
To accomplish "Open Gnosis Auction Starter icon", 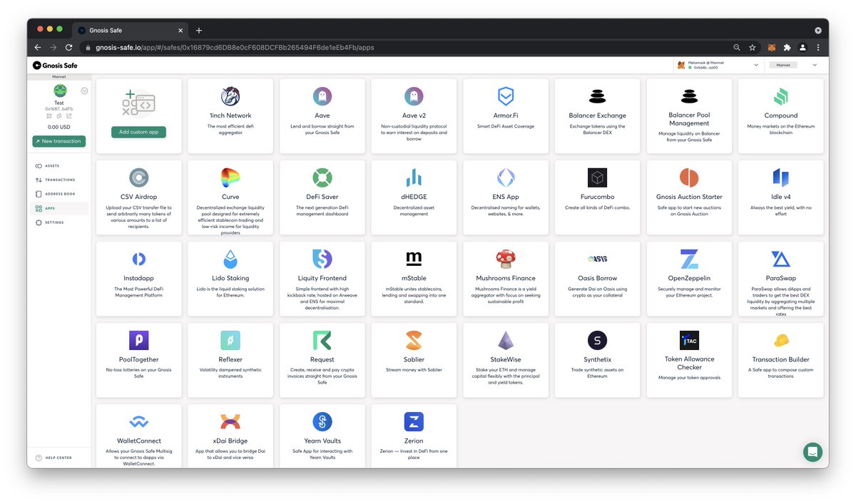I will tap(689, 178).
